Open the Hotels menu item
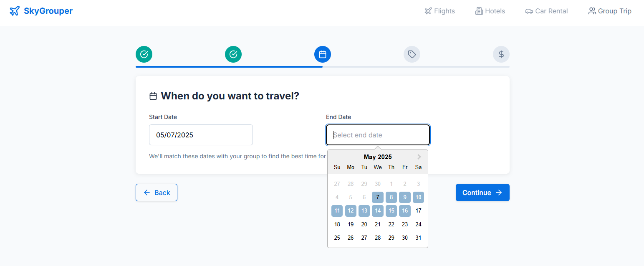Image resolution: width=644 pixels, height=266 pixels. (x=490, y=11)
